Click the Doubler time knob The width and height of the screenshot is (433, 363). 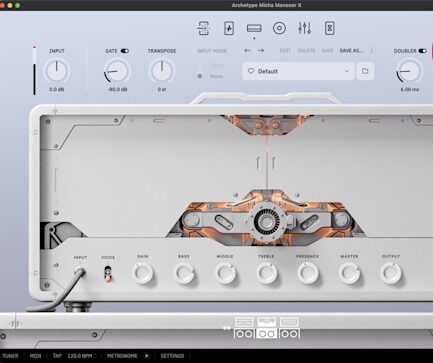coord(410,71)
